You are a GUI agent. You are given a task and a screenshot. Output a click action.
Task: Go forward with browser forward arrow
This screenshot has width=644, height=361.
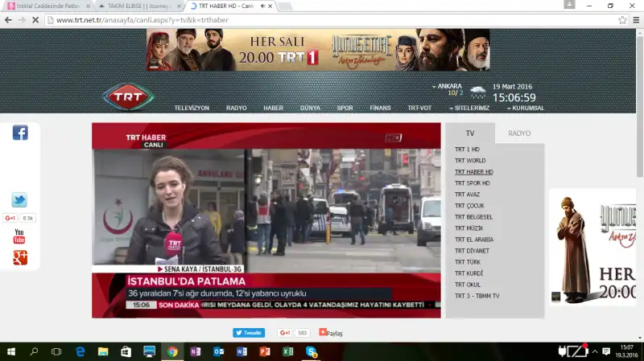pyautogui.click(x=22, y=19)
